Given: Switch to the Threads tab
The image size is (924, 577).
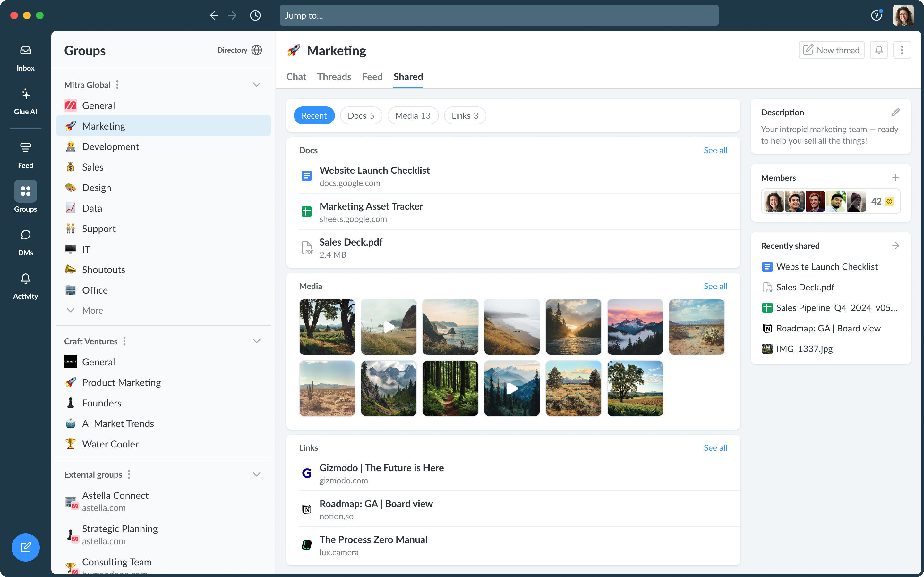Looking at the screenshot, I should click(x=334, y=77).
